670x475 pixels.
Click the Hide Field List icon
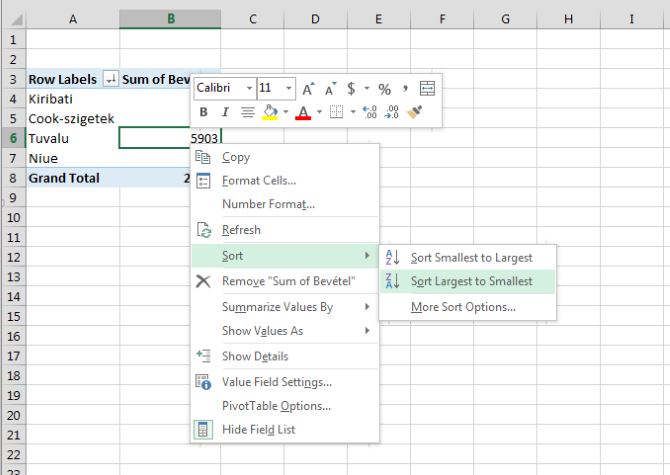point(203,430)
